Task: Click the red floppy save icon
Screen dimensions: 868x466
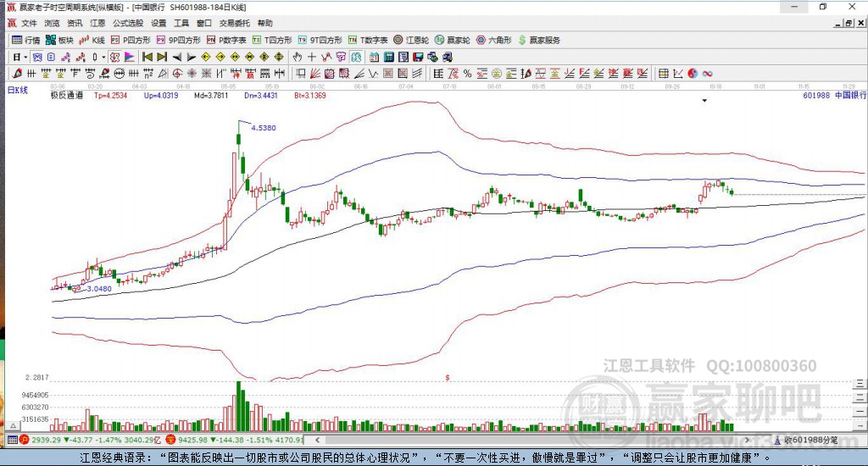Action: [x=418, y=57]
